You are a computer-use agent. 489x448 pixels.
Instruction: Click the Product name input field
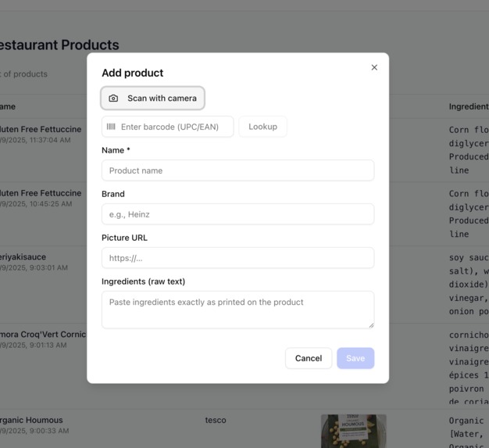pos(237,170)
